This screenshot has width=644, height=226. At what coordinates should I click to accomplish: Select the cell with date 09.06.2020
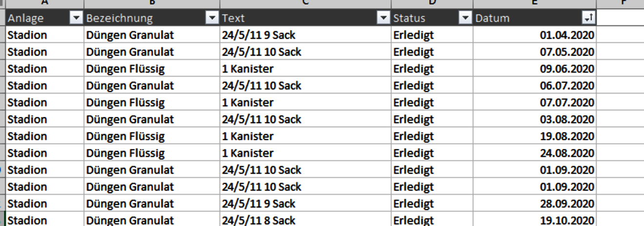534,69
